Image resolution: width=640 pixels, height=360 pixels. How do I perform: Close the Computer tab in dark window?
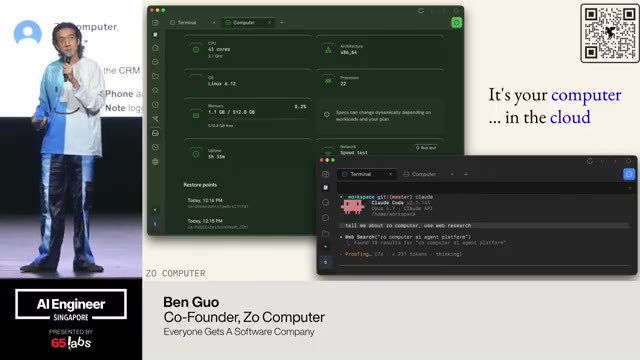click(452, 174)
